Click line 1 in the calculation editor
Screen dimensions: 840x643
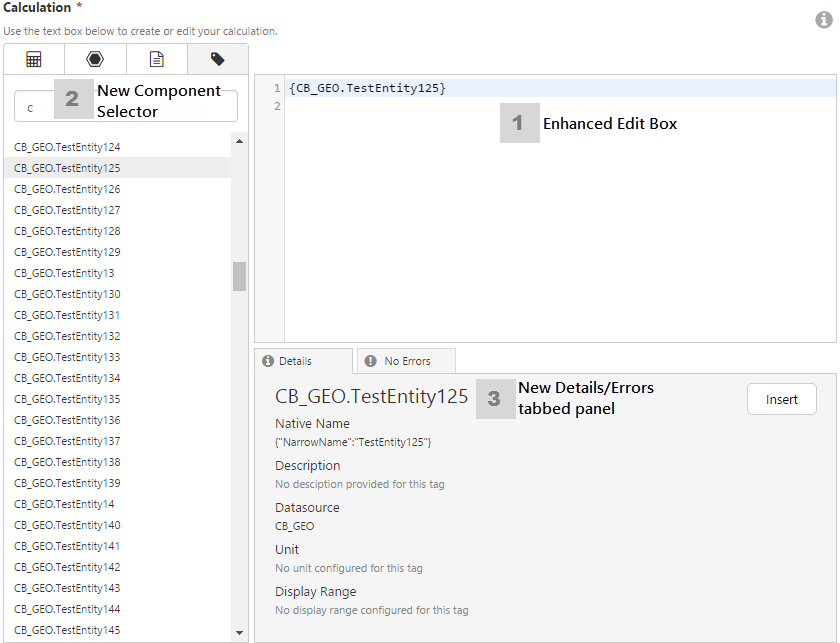point(560,89)
